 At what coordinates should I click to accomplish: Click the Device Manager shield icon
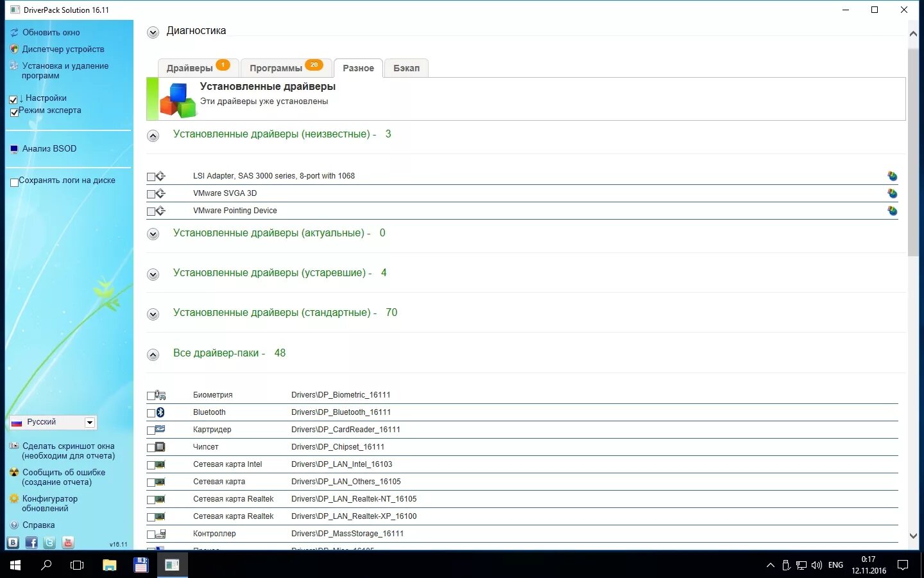click(x=14, y=49)
